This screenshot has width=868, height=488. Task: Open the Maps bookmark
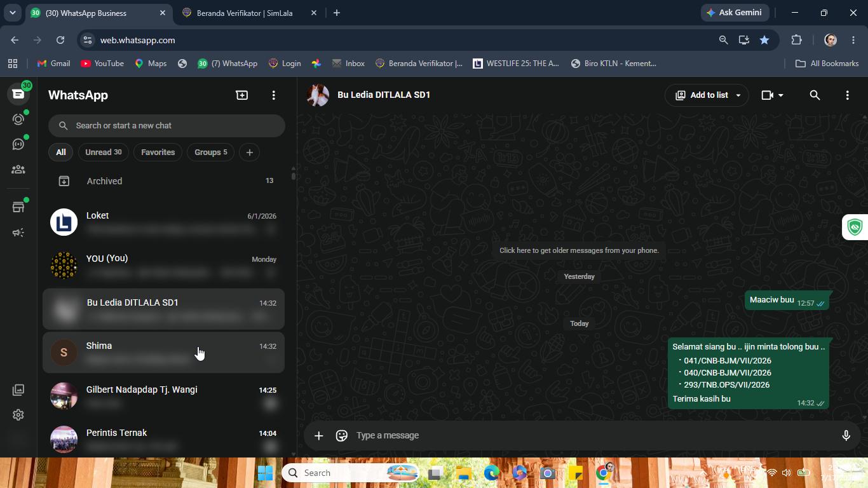click(x=151, y=64)
